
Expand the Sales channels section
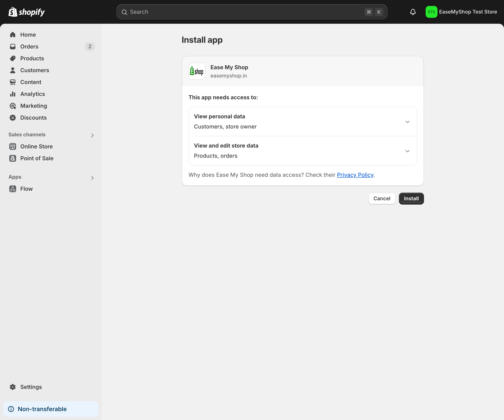(92, 135)
